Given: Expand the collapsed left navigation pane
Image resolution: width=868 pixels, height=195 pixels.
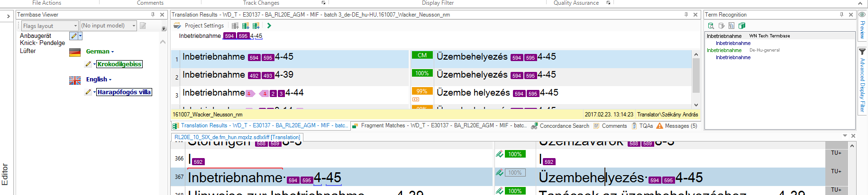Looking at the screenshot, I should 8,17.
